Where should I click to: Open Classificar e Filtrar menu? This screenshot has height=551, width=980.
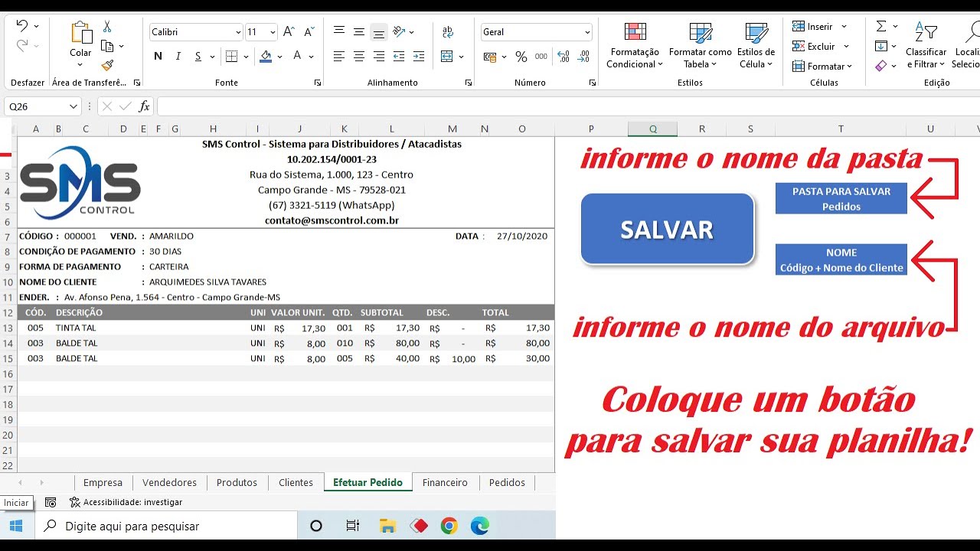click(x=926, y=45)
